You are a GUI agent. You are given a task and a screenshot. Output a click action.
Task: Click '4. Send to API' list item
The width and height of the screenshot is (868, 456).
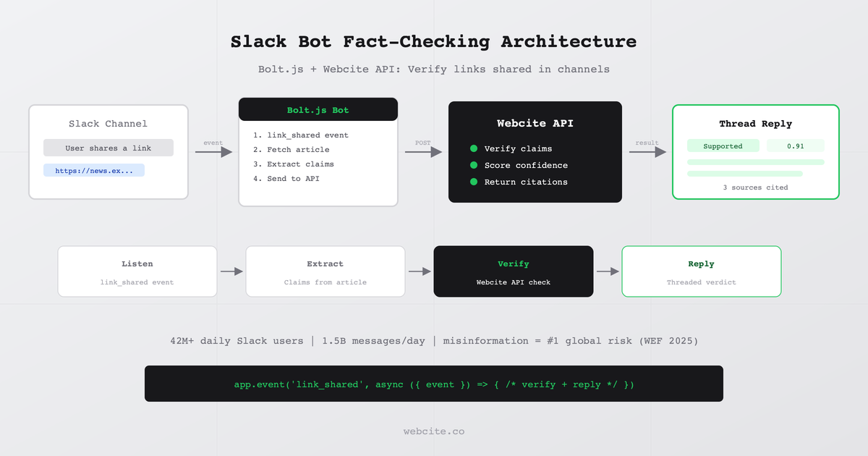286,179
